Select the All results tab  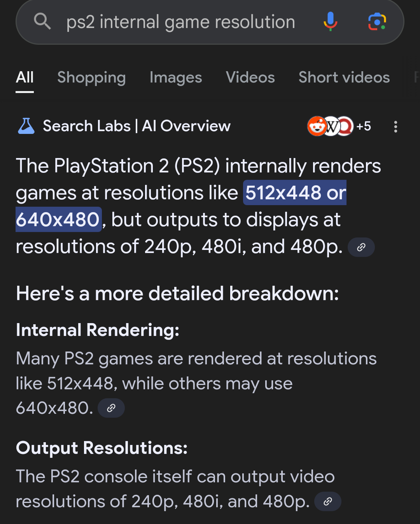click(25, 77)
